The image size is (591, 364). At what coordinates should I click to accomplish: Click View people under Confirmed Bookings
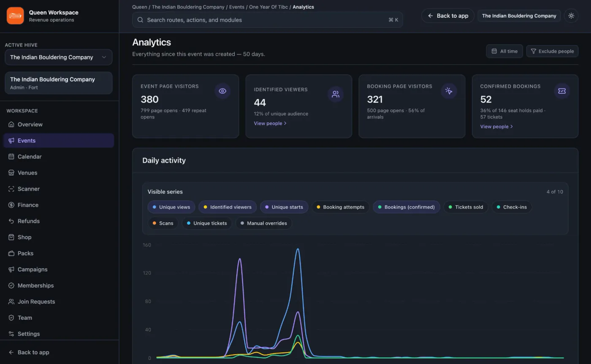tap(496, 127)
